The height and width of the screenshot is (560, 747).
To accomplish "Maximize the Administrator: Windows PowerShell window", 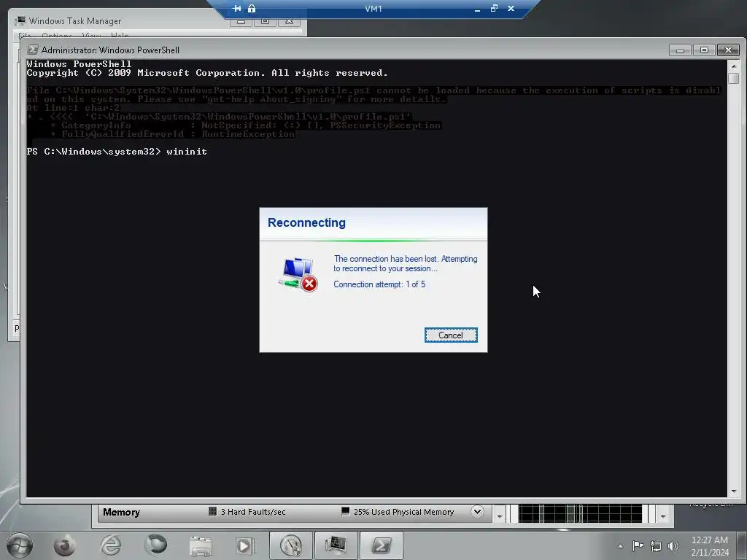I will [704, 50].
